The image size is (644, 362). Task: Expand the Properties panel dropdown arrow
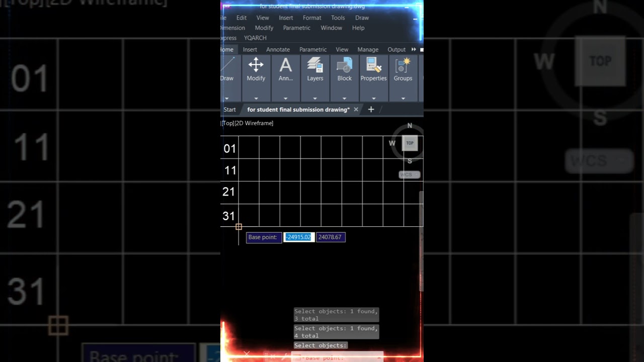[x=374, y=99]
